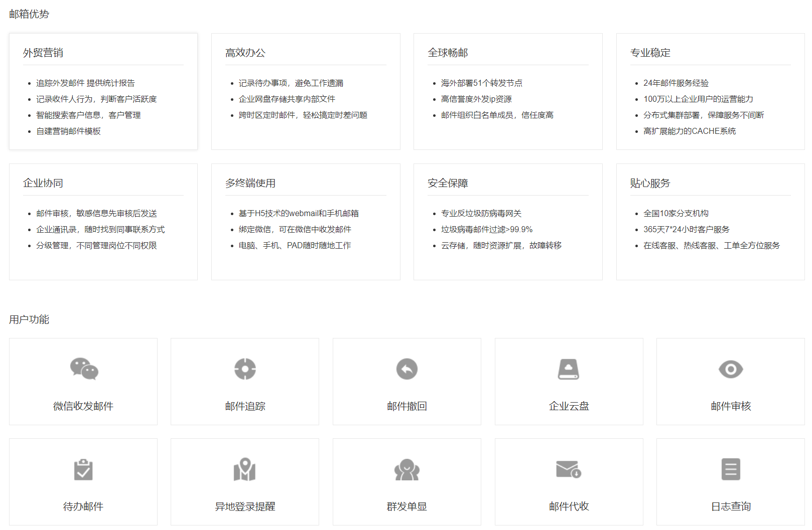Open the 企业云盘 disk drive icon
The width and height of the screenshot is (812, 530).
(569, 369)
